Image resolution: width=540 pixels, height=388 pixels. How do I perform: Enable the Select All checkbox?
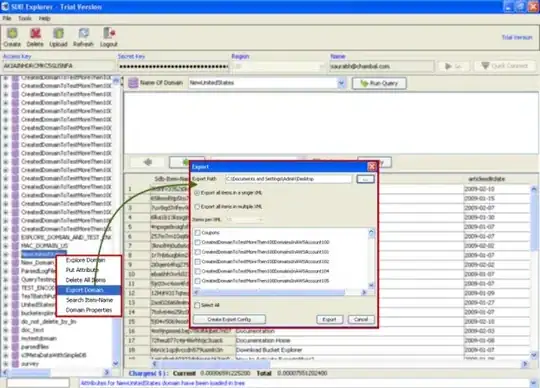(x=197, y=305)
